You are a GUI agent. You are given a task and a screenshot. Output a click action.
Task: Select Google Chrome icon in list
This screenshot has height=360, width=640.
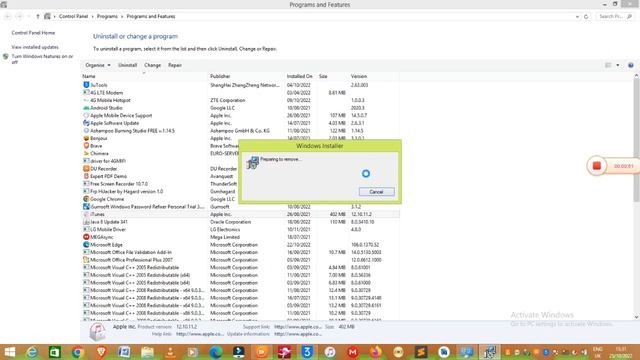86,199
